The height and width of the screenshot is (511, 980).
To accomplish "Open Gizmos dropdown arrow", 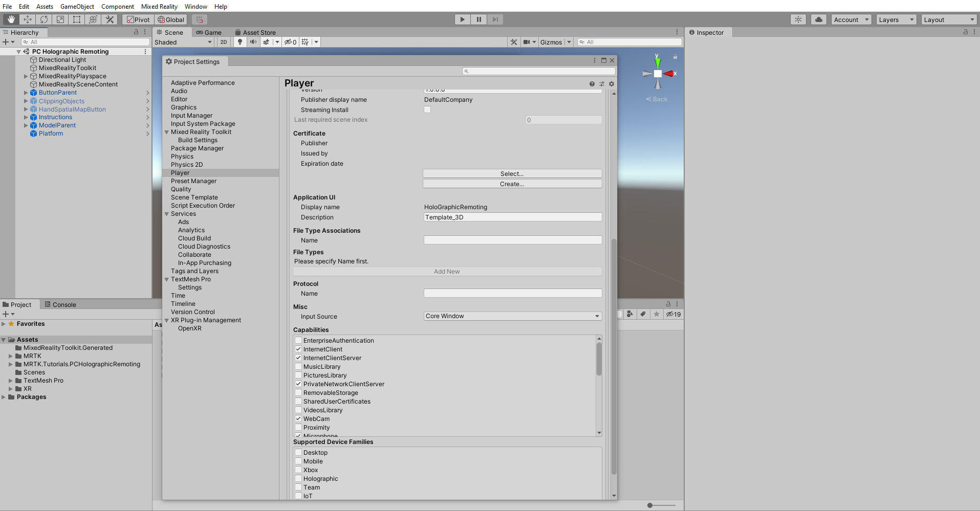I will click(x=569, y=42).
